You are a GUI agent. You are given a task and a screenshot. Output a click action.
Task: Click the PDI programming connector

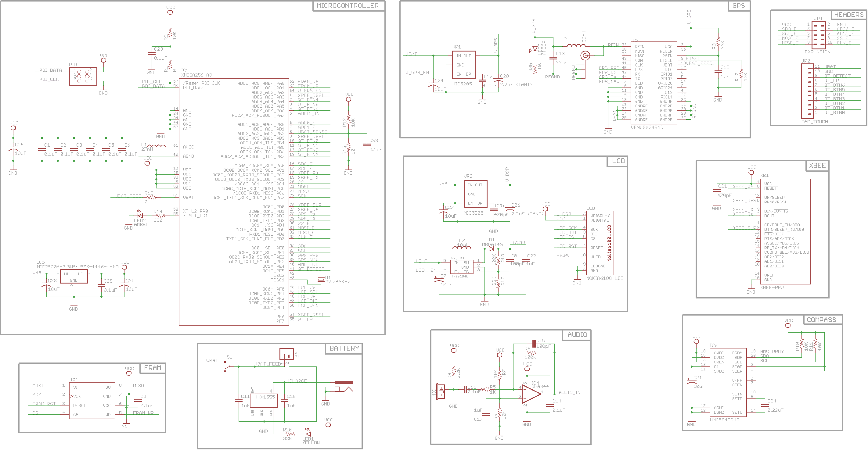83,76
